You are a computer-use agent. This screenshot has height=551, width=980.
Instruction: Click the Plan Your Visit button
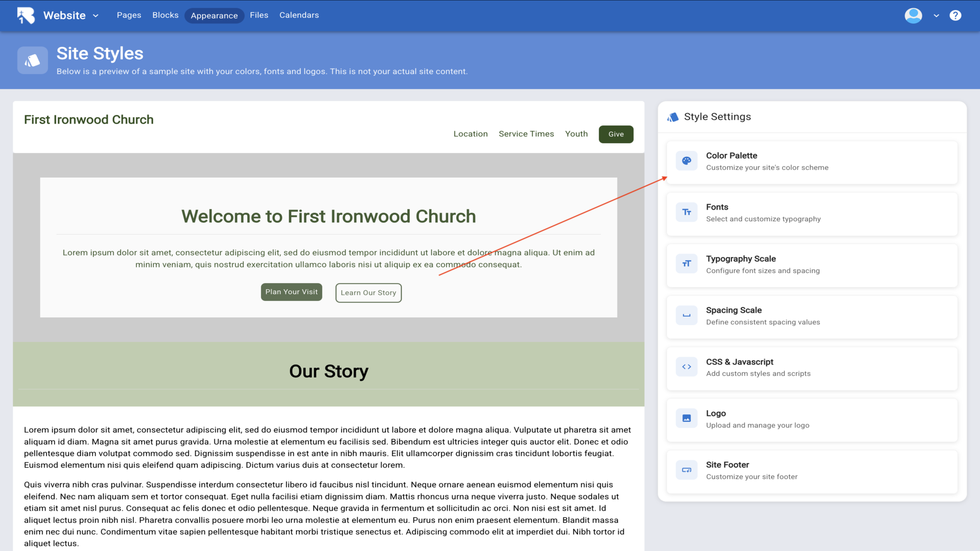coord(291,292)
